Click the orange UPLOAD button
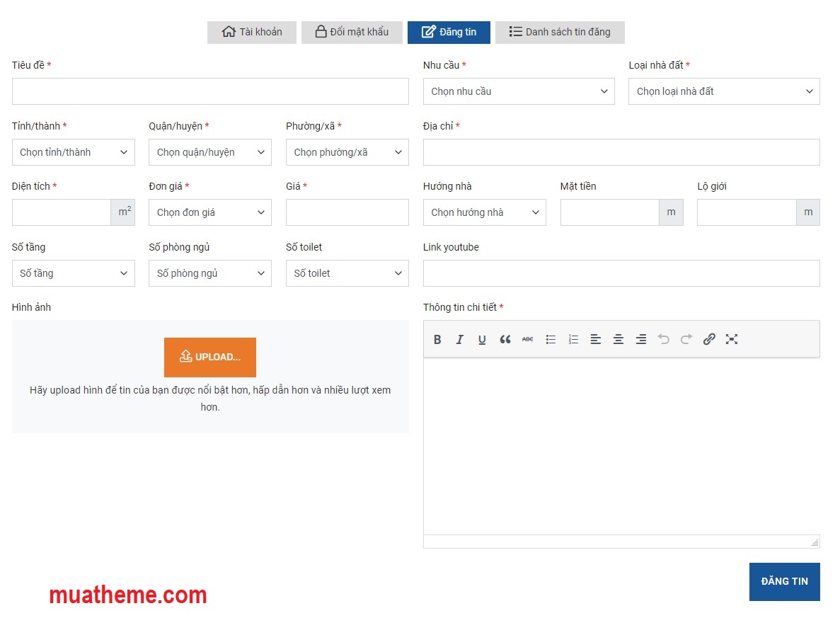Viewport: 840px width, 618px height. point(210,357)
